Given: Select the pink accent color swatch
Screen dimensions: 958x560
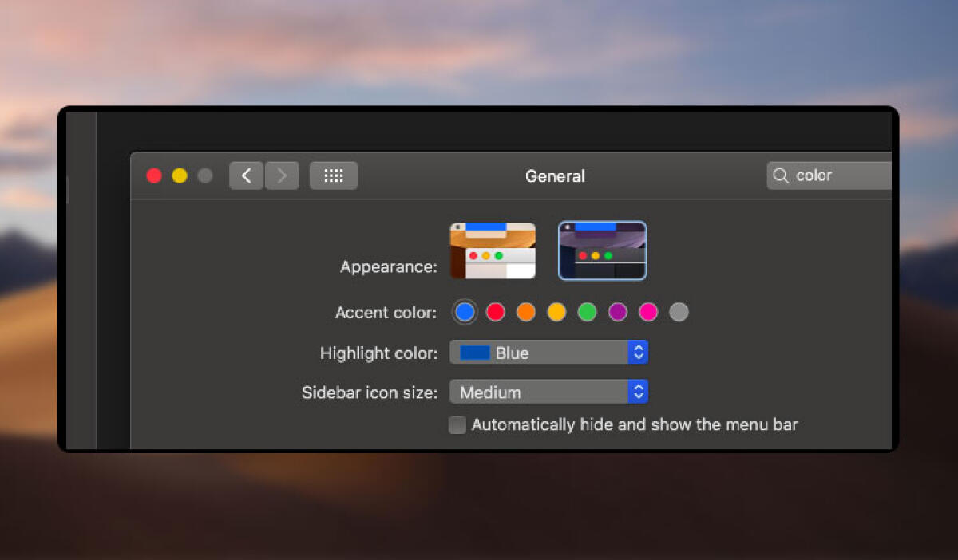Looking at the screenshot, I should (648, 312).
